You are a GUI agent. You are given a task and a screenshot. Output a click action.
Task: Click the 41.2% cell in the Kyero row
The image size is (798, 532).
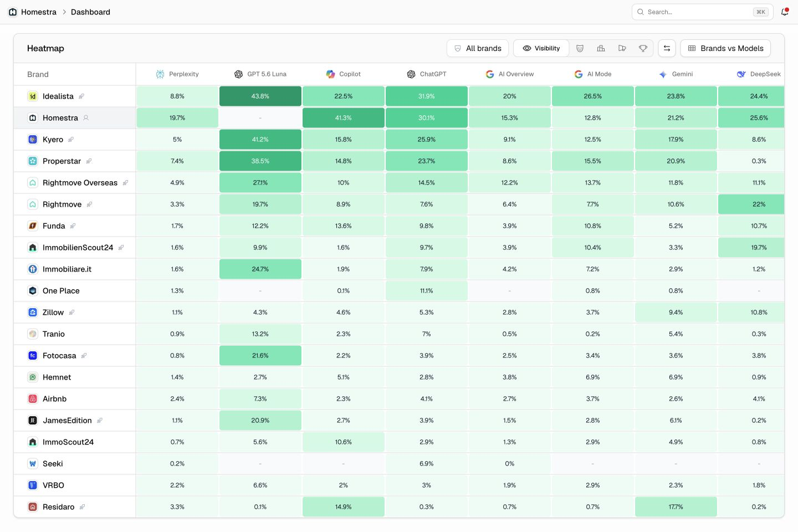coord(260,140)
